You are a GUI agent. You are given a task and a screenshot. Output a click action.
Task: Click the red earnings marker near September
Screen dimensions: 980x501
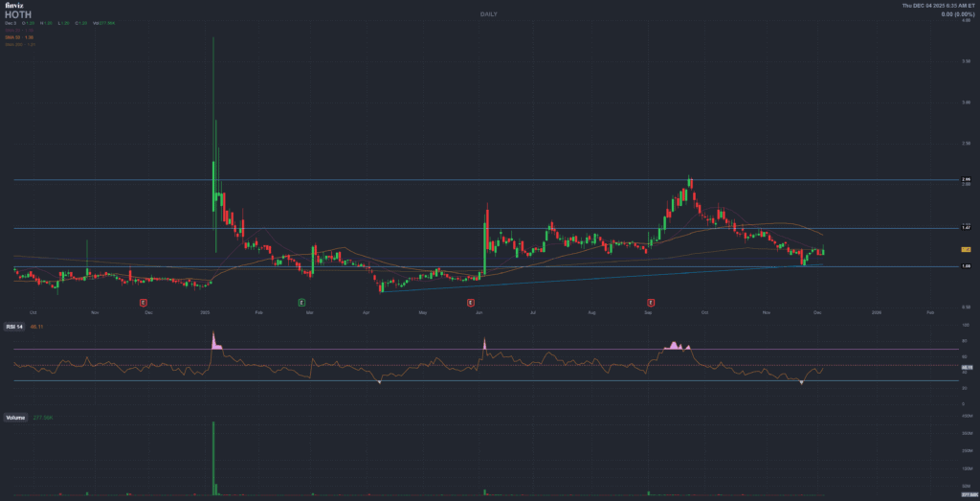click(x=651, y=302)
